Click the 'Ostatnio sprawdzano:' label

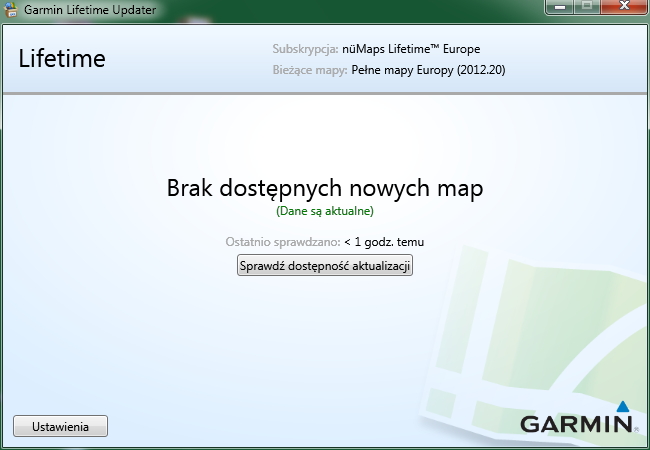pos(283,242)
